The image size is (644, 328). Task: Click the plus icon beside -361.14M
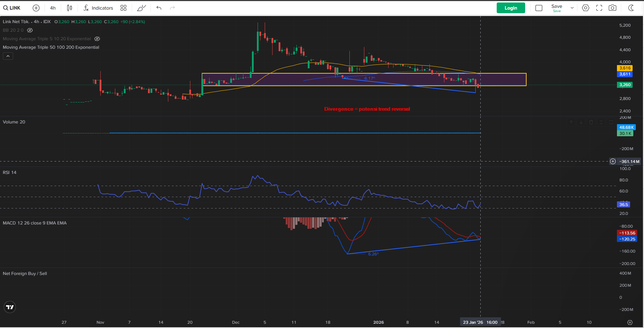pyautogui.click(x=613, y=162)
